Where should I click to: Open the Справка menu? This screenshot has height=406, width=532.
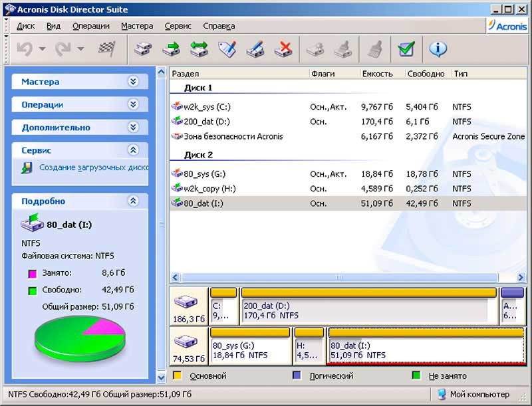coord(219,26)
